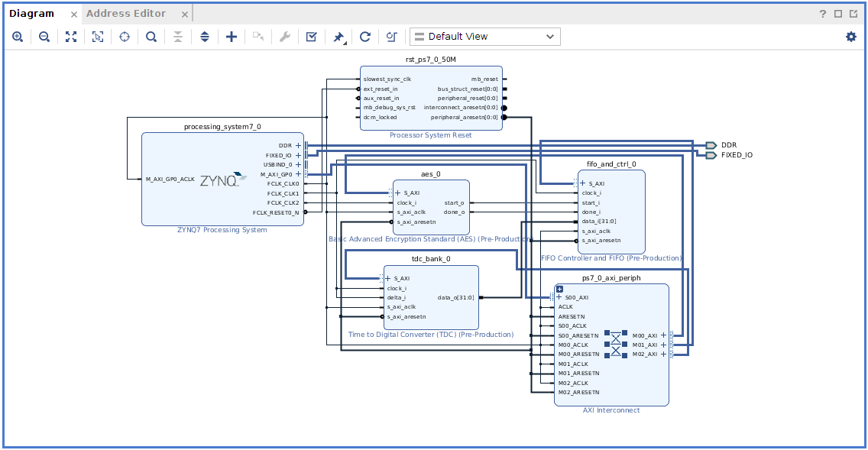Screen dimensions: 868x450
Task: Expand S_AXI interface on aes_0 block
Action: pyautogui.click(x=397, y=193)
